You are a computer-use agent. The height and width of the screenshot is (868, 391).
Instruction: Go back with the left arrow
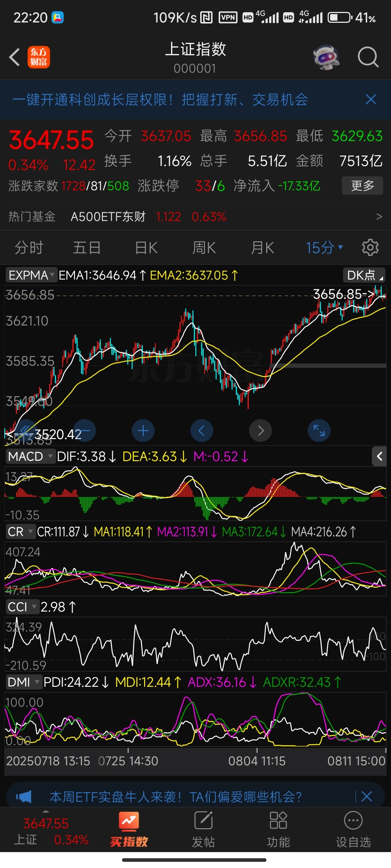(14, 57)
